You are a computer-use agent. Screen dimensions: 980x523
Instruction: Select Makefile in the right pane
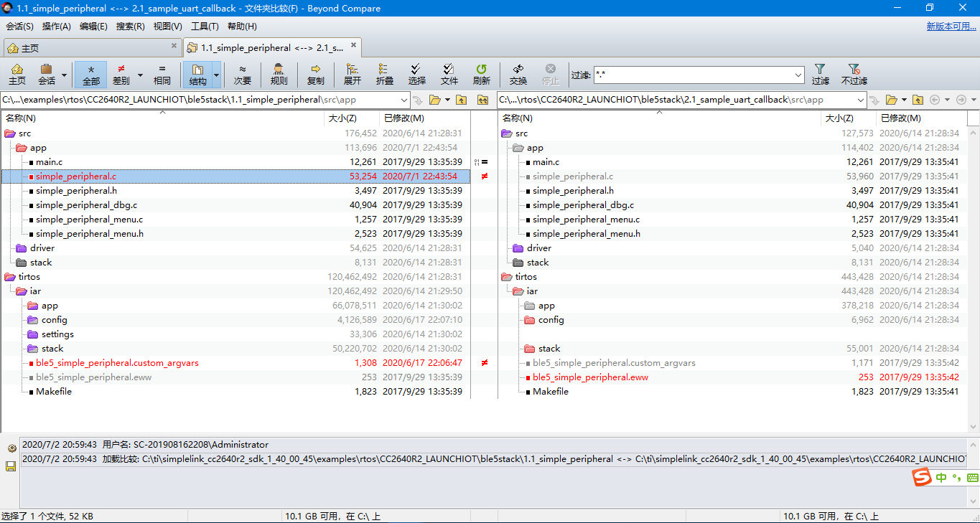(x=551, y=392)
